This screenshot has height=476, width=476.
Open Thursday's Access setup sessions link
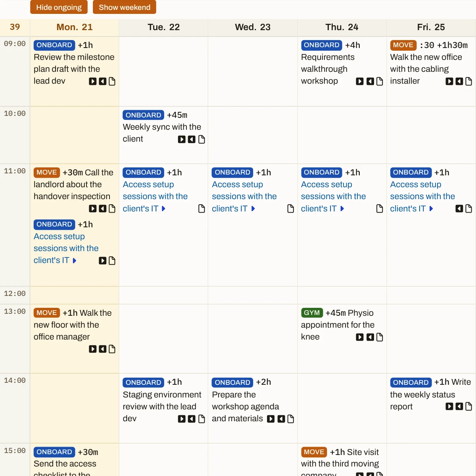pyautogui.click(x=333, y=196)
